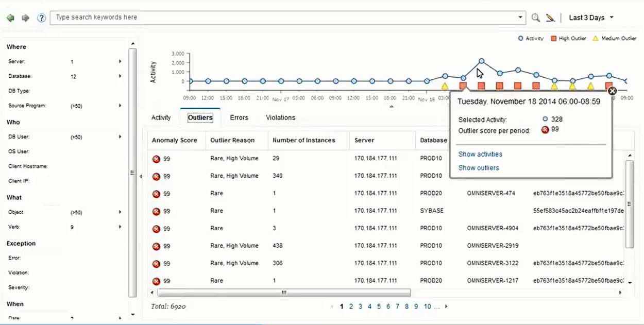Click the left panel scroll down arrow
644x325 pixels.
[133, 314]
